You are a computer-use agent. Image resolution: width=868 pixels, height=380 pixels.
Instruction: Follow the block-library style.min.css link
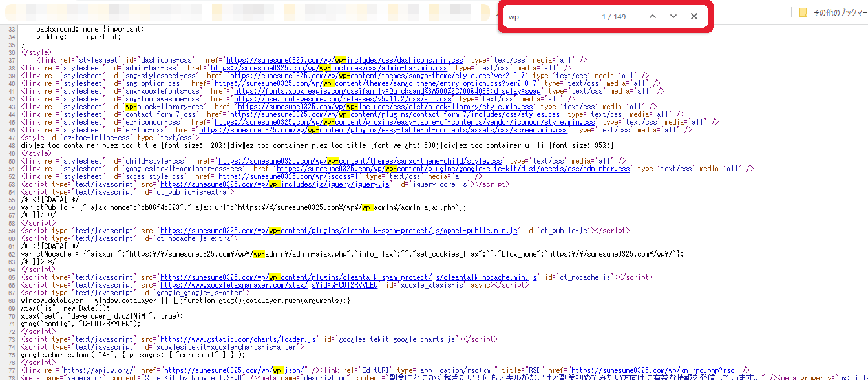coord(387,107)
